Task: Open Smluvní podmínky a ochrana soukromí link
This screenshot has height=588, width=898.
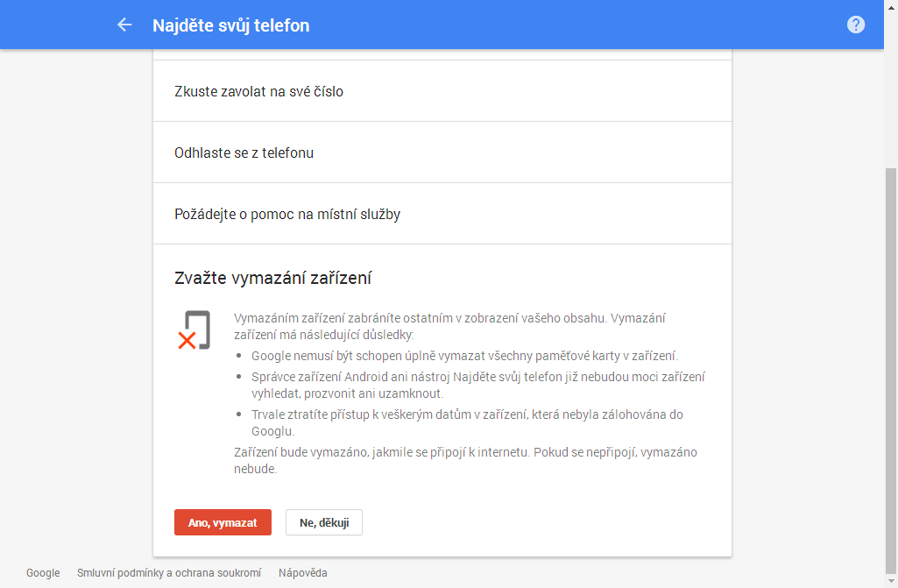Action: pos(169,572)
